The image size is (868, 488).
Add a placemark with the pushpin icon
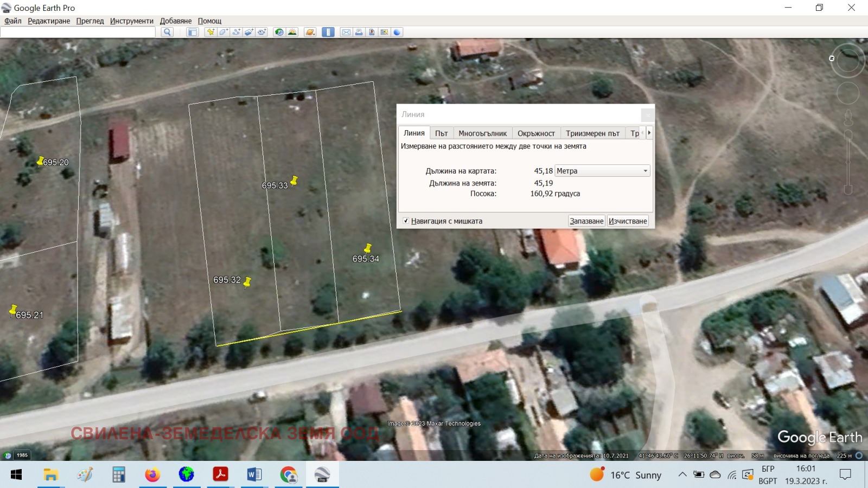[210, 32]
